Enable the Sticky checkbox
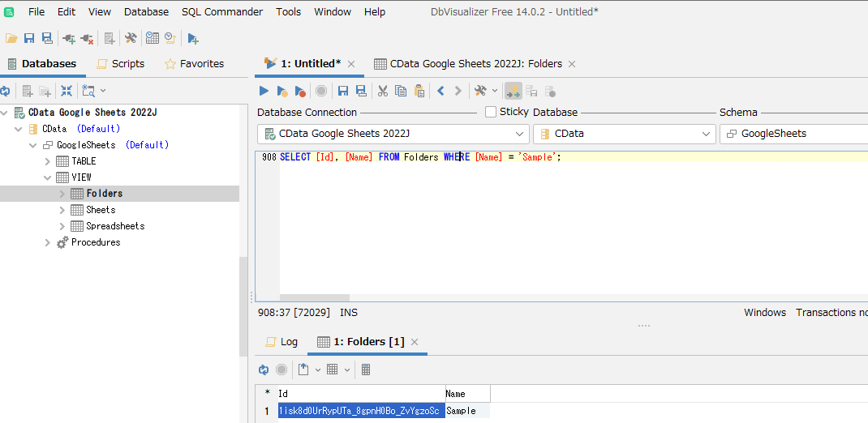This screenshot has width=868, height=423. click(x=491, y=112)
